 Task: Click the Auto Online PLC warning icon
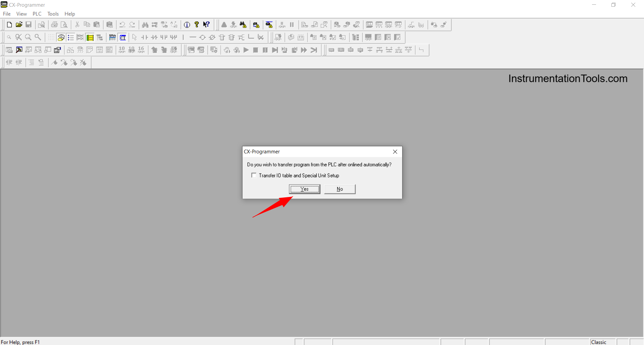(x=256, y=24)
